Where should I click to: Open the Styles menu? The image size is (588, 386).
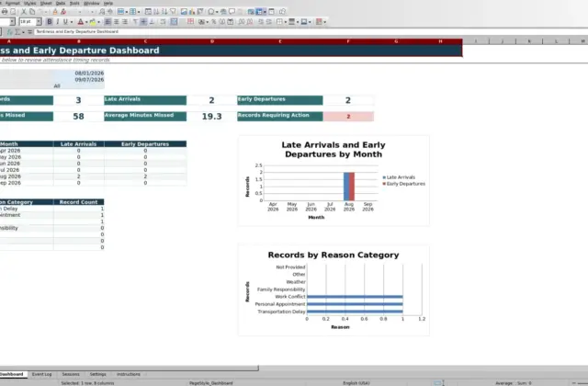click(x=29, y=3)
